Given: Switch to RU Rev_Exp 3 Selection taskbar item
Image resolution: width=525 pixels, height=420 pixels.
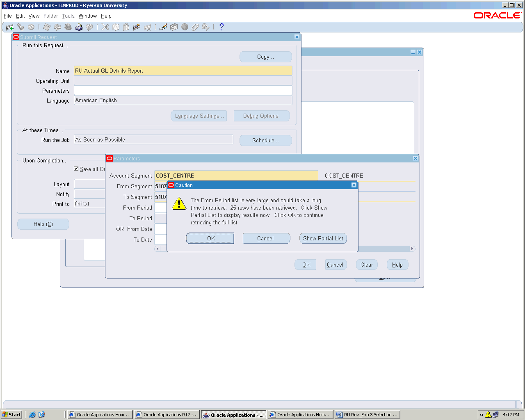Looking at the screenshot, I should click(367, 415).
